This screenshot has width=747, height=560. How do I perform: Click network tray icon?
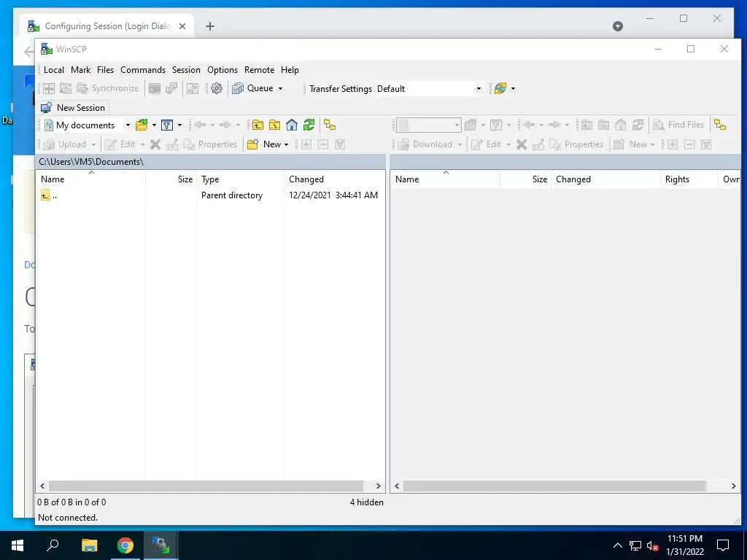(635, 545)
